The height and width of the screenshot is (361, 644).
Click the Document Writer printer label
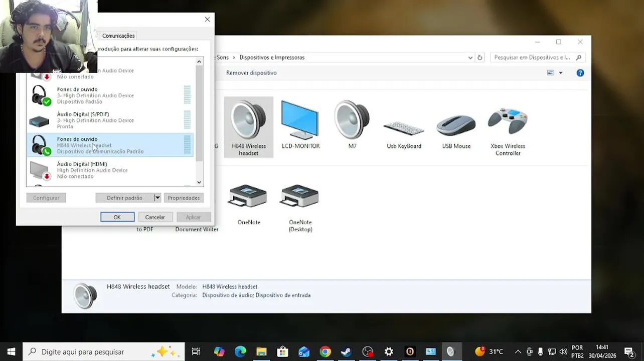[197, 229]
